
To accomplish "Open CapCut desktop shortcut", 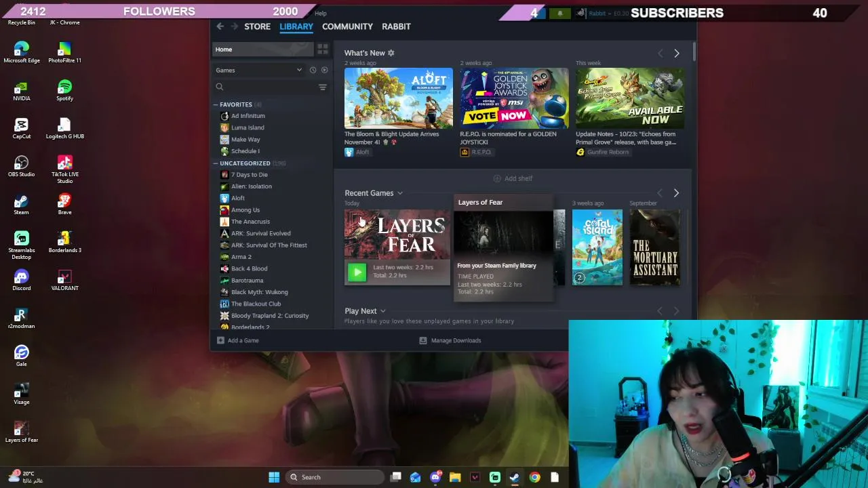I will (21, 129).
